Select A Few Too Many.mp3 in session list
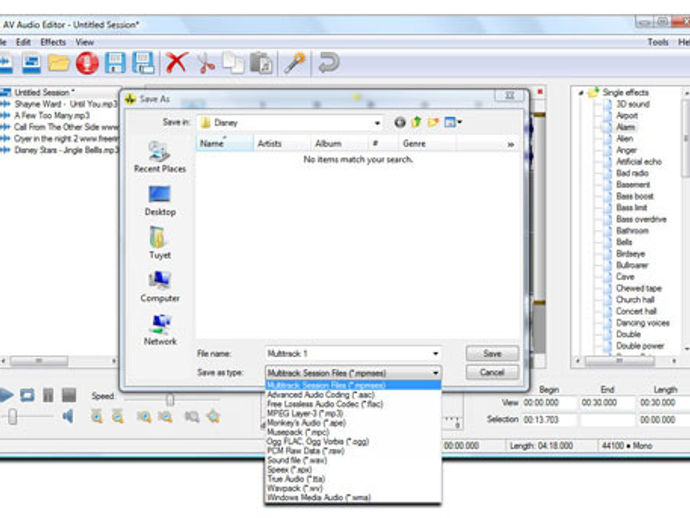The width and height of the screenshot is (690, 518). (x=52, y=116)
